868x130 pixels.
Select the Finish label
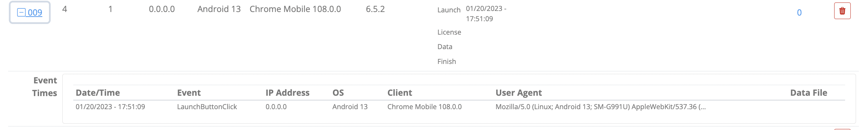[447, 61]
